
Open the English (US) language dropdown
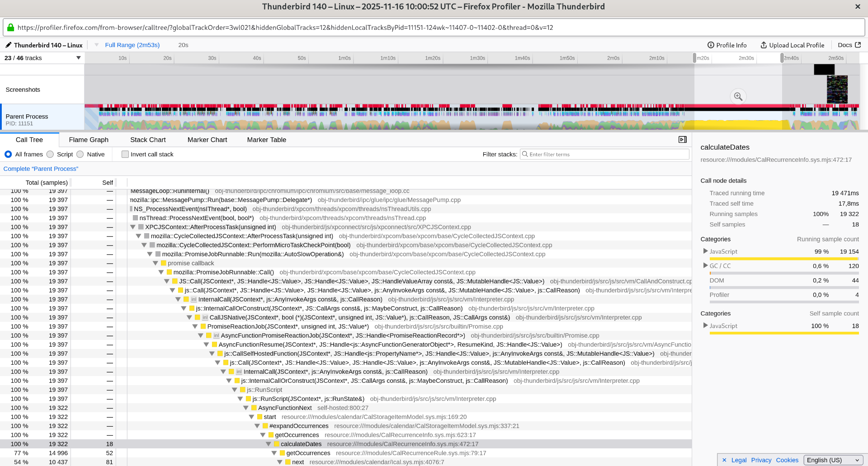[833, 460]
